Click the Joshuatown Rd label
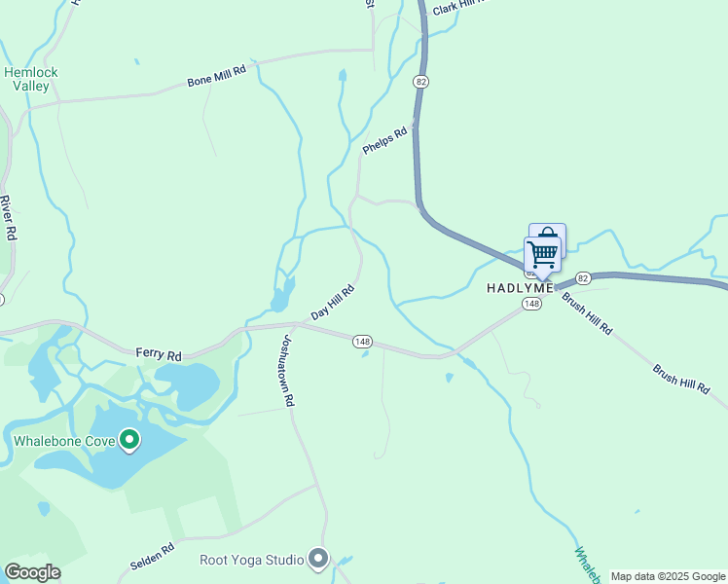The image size is (728, 584). (289, 371)
